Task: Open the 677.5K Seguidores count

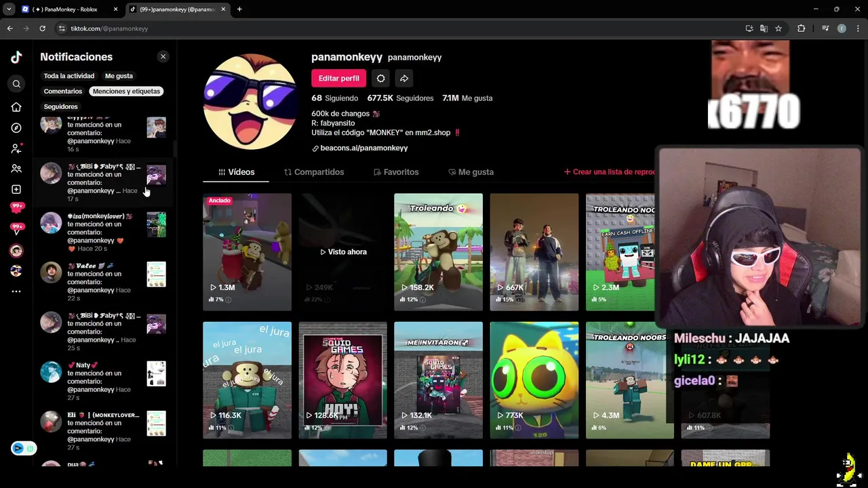Action: tap(400, 98)
